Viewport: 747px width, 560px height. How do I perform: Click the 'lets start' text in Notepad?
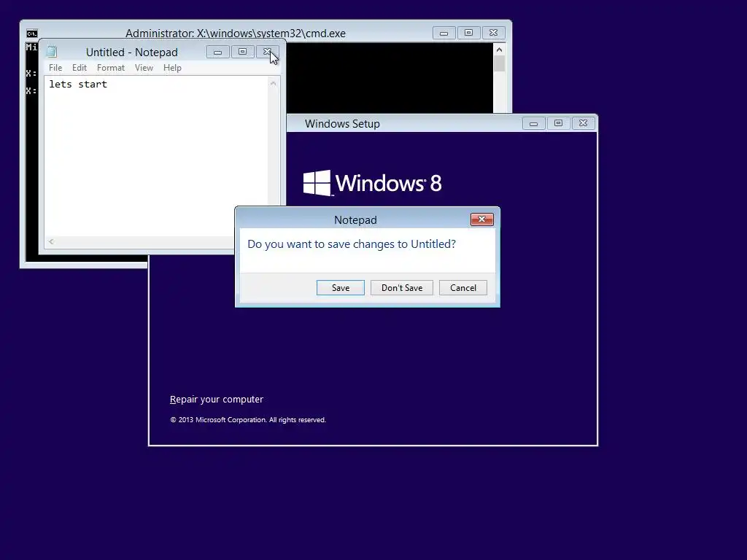[x=78, y=85]
